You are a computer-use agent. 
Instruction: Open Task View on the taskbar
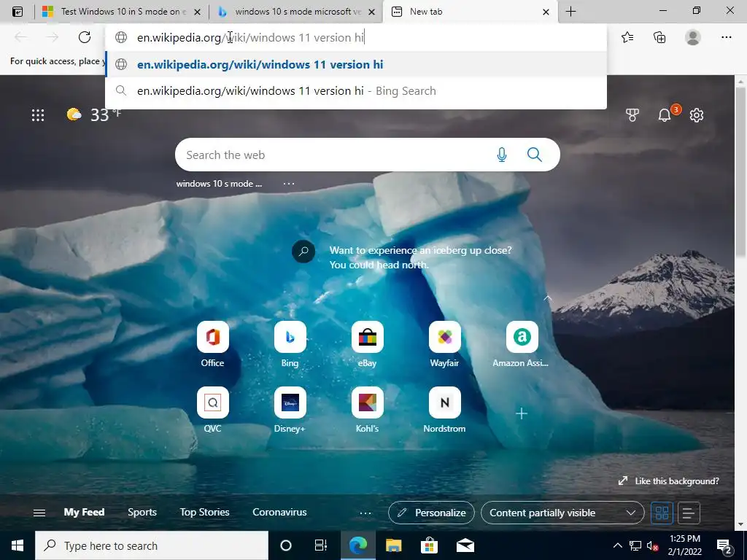[321, 545]
